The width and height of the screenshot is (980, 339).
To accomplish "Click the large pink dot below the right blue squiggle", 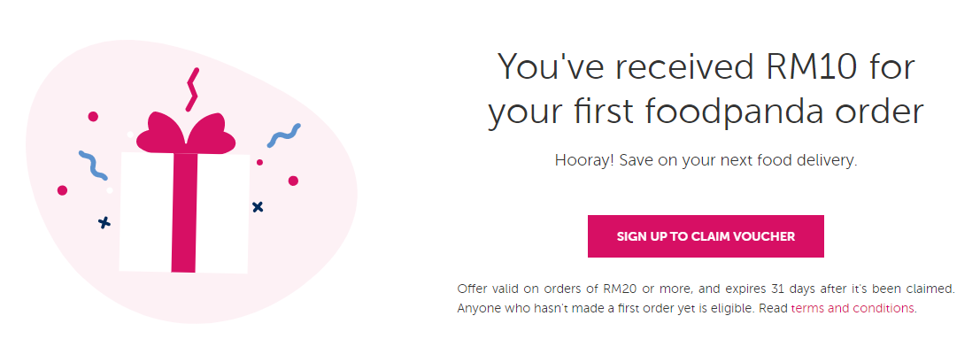I will tap(293, 181).
